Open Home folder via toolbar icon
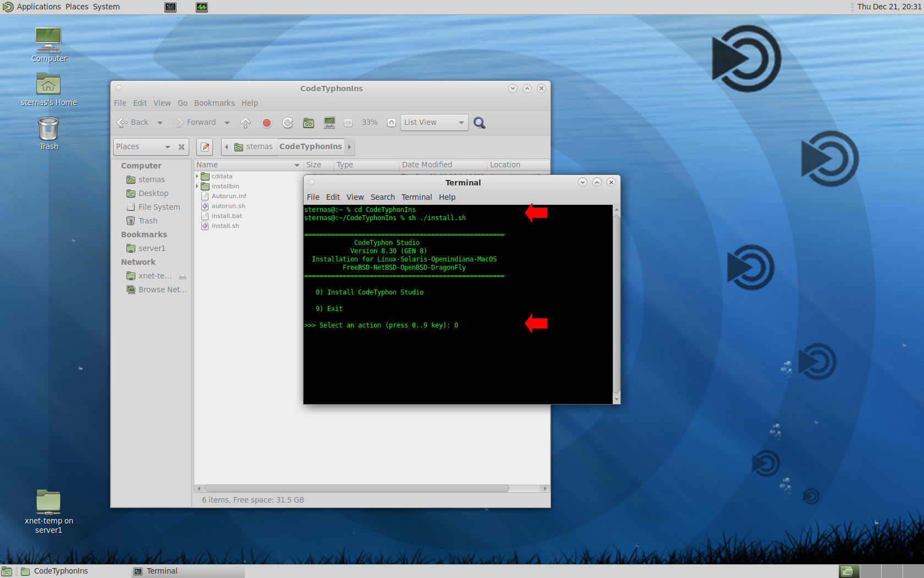The image size is (924, 578). (x=309, y=123)
